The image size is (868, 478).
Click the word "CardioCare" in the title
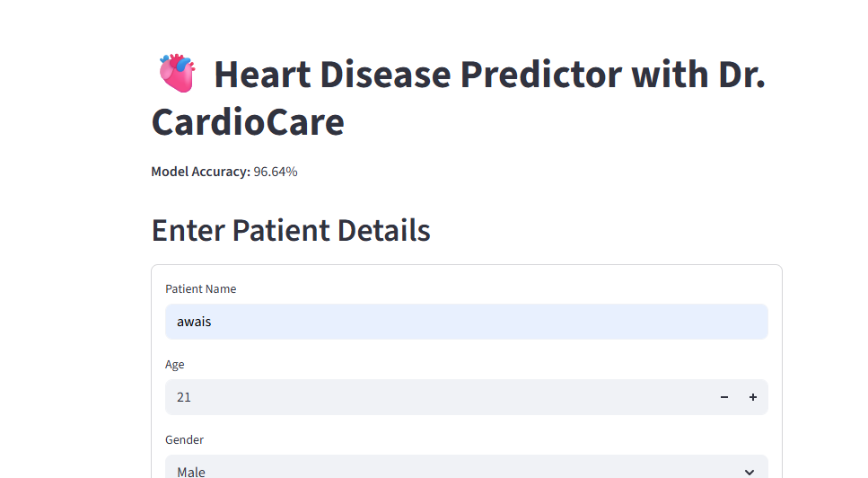(248, 121)
